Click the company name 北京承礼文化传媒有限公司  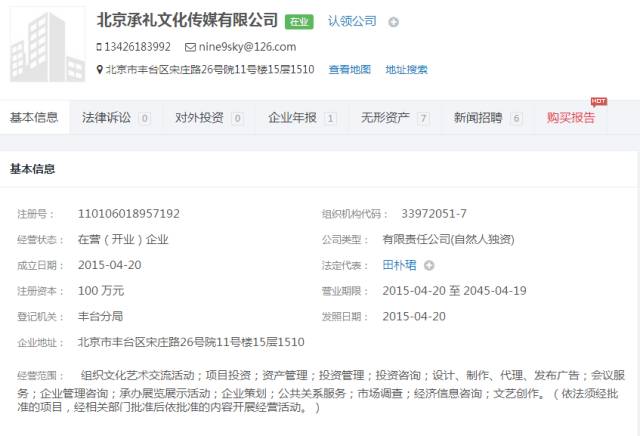point(187,20)
